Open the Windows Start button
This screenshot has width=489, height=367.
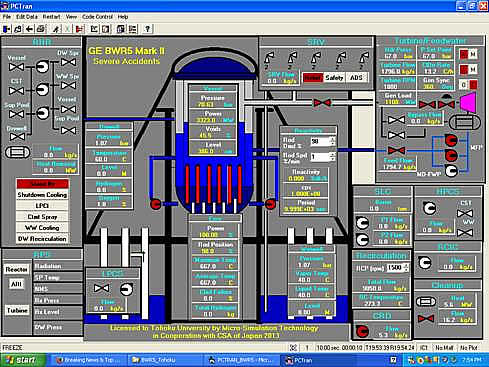tap(23, 360)
